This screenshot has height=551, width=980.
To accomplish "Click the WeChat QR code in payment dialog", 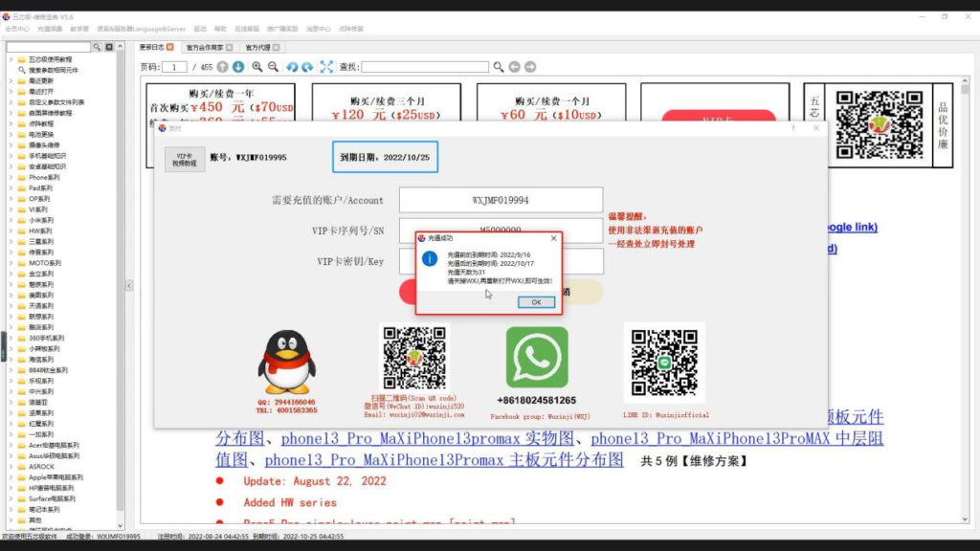I will (414, 358).
